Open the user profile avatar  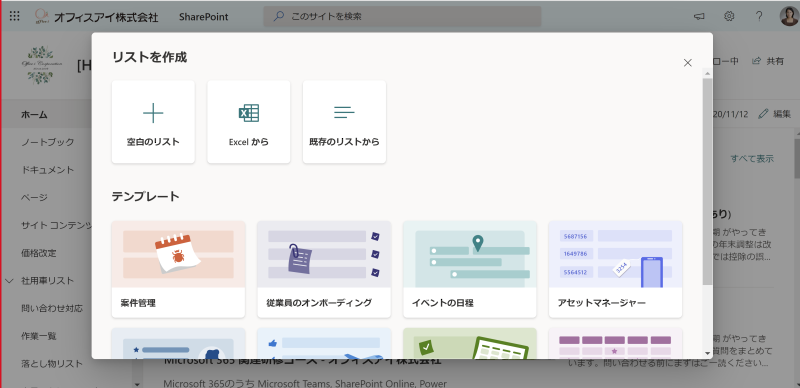pos(789,16)
